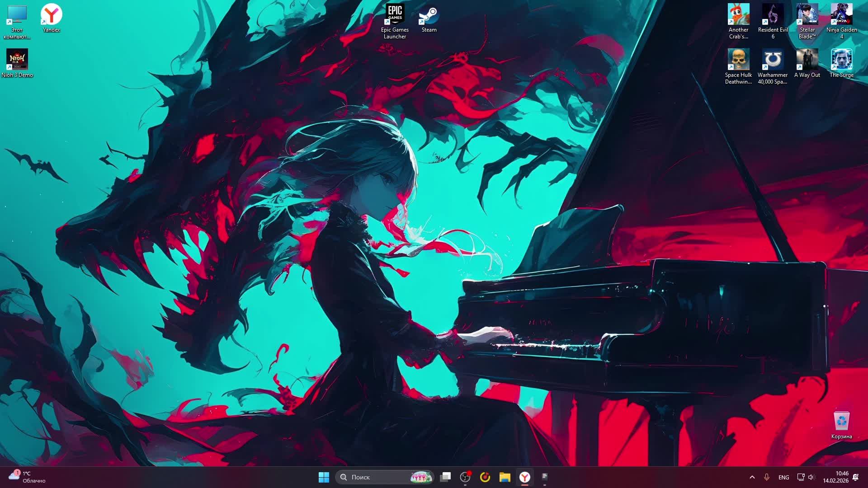Open the weather widget showing 1°C
The height and width of the screenshot is (488, 868).
tap(27, 477)
